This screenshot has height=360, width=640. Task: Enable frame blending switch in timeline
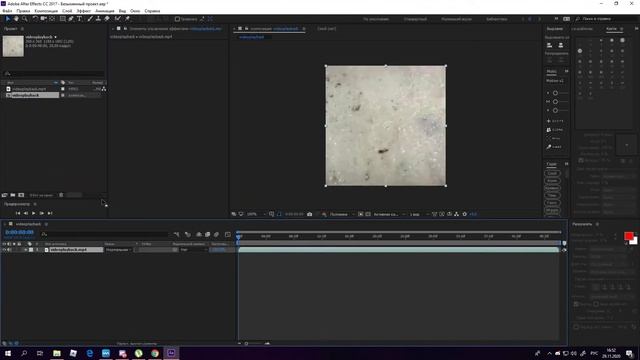(x=207, y=234)
